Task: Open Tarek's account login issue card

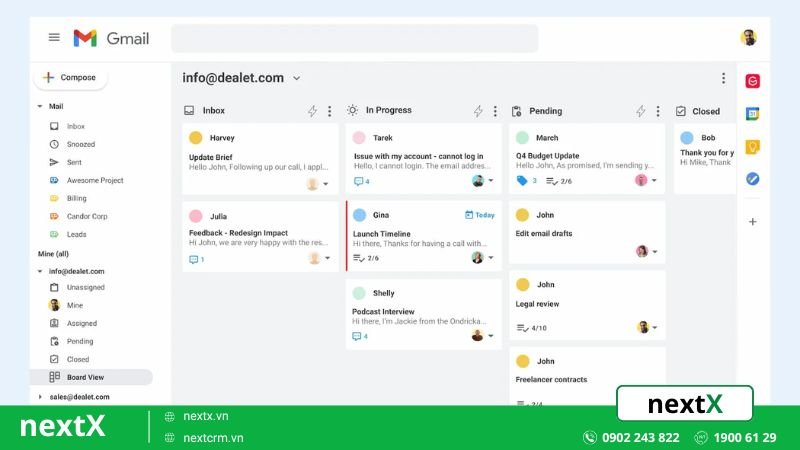Action: pos(423,159)
